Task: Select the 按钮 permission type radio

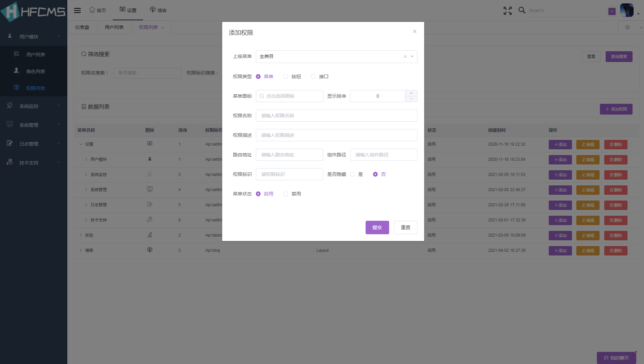Action: click(286, 77)
